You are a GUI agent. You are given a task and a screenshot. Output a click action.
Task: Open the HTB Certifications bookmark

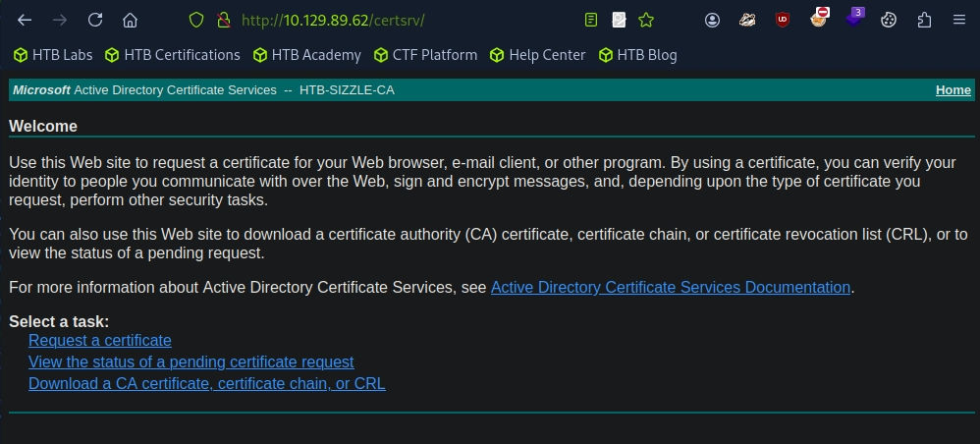click(173, 55)
